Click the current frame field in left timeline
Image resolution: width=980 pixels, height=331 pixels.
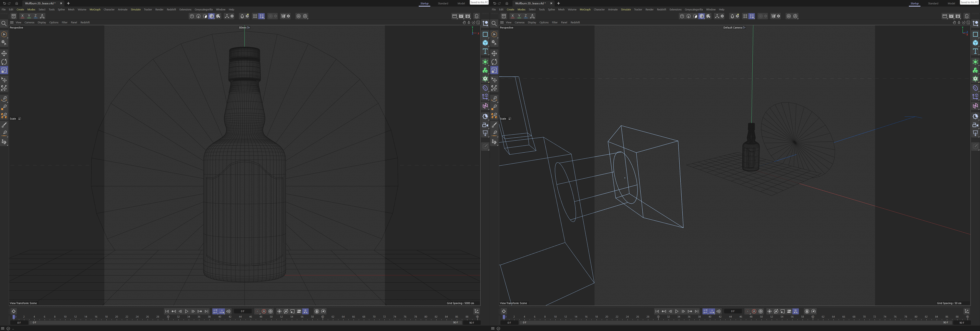coord(242,311)
